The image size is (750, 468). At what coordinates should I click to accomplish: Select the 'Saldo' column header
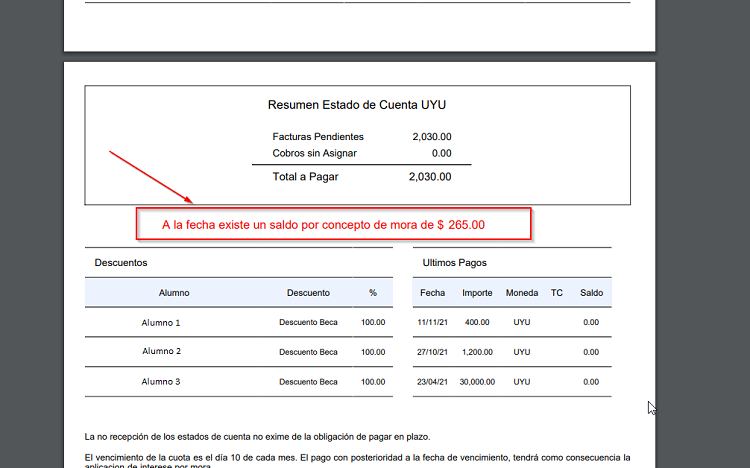[591, 293]
